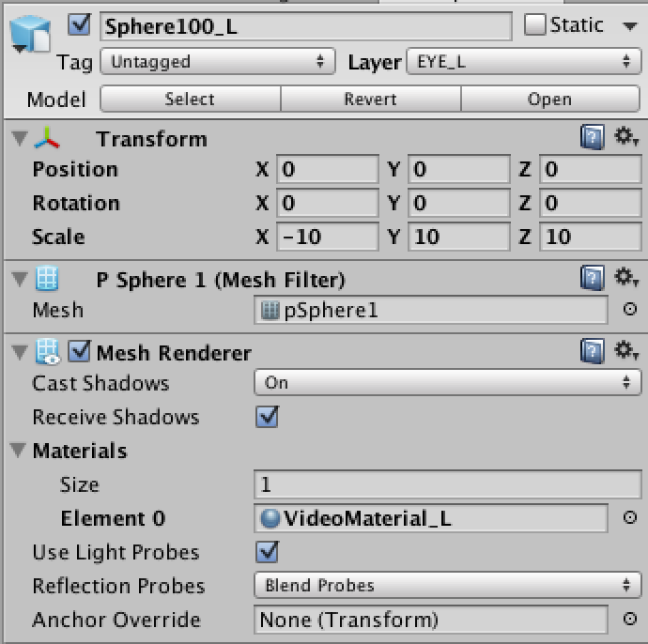Collapse the Transform component
This screenshot has width=648, height=644.
coord(20,138)
